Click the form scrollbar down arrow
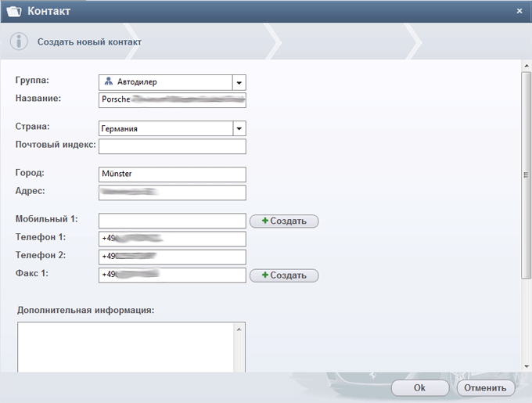The height and width of the screenshot is (403, 532). [527, 367]
